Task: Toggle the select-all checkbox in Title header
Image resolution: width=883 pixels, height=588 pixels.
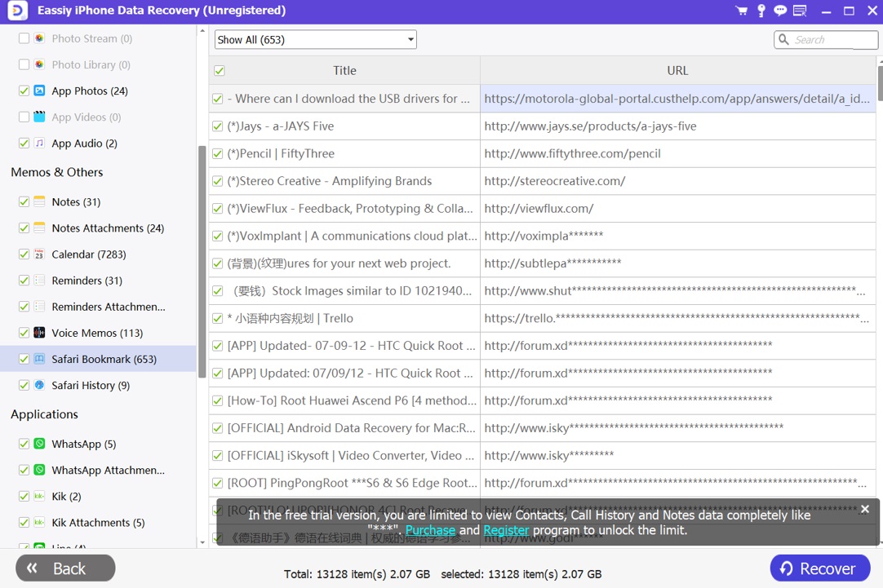Action: (219, 71)
